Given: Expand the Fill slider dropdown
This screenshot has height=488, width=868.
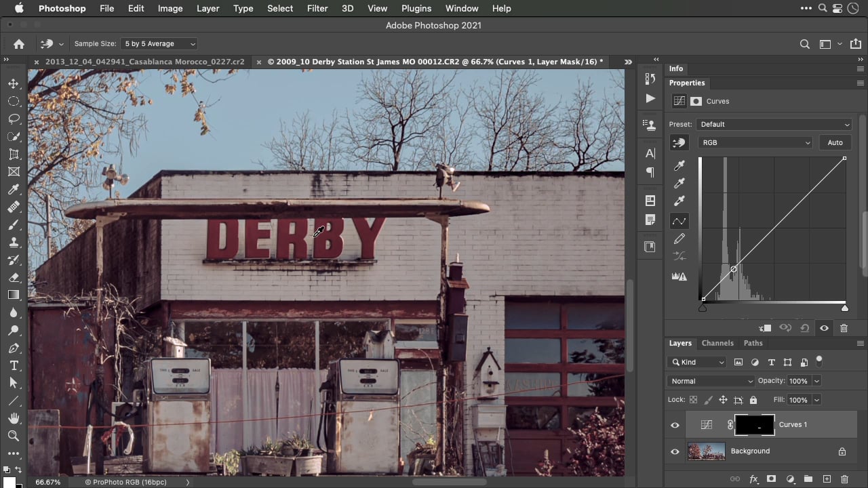Looking at the screenshot, I should [x=816, y=400].
